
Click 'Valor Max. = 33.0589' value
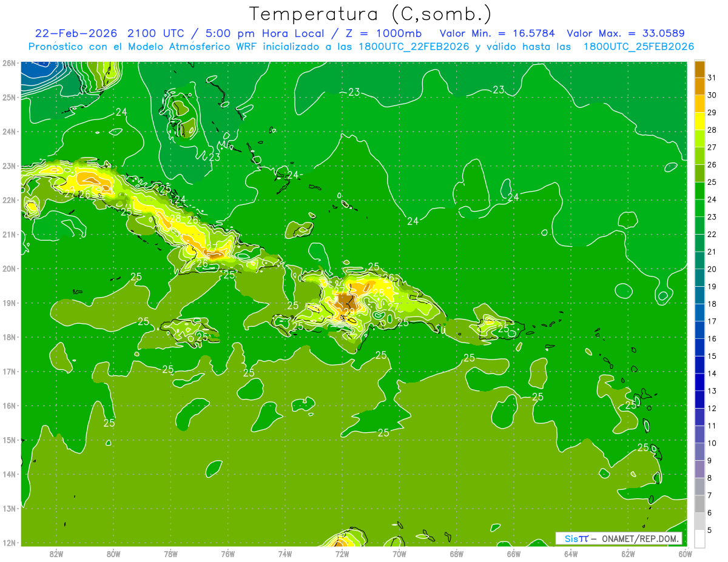point(625,33)
